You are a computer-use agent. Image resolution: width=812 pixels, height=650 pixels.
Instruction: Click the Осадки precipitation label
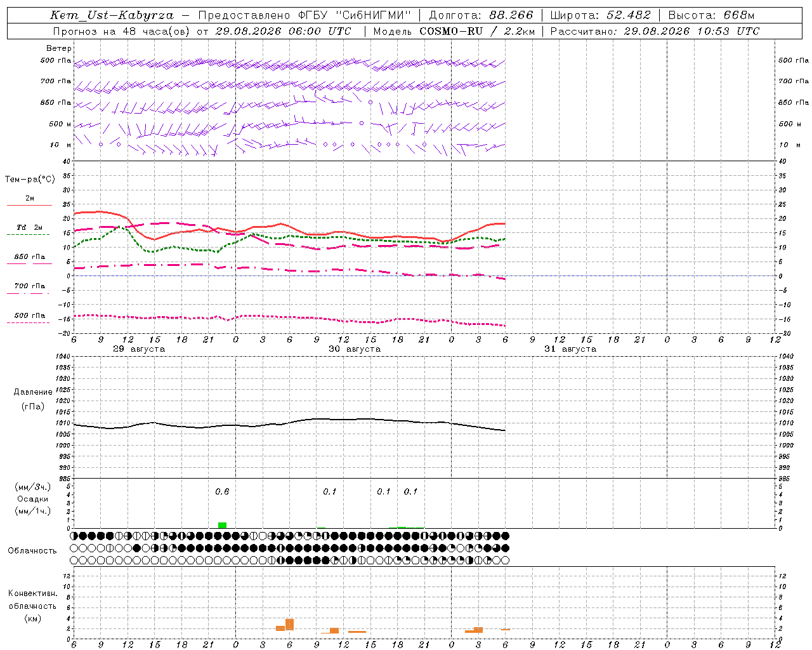(33, 499)
